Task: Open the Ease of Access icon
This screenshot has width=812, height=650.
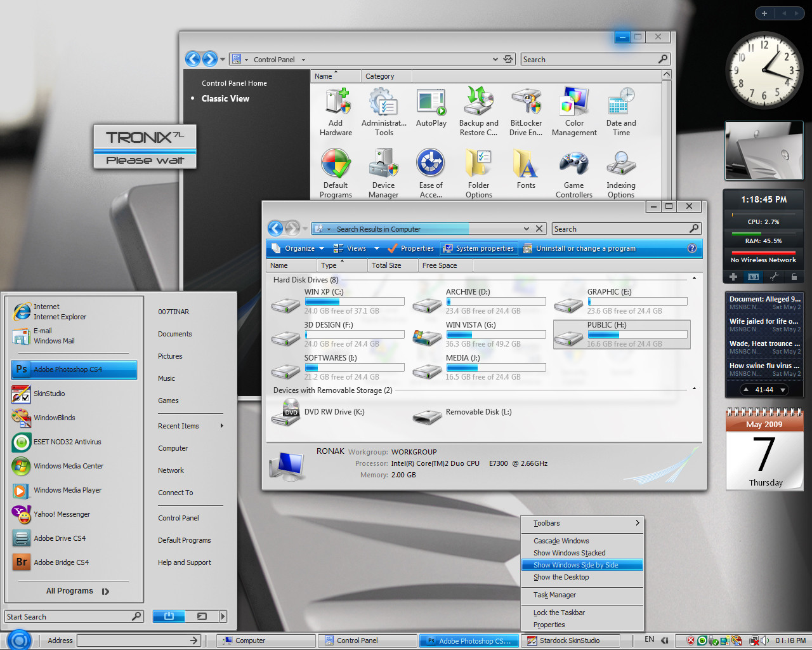Action: click(x=431, y=173)
